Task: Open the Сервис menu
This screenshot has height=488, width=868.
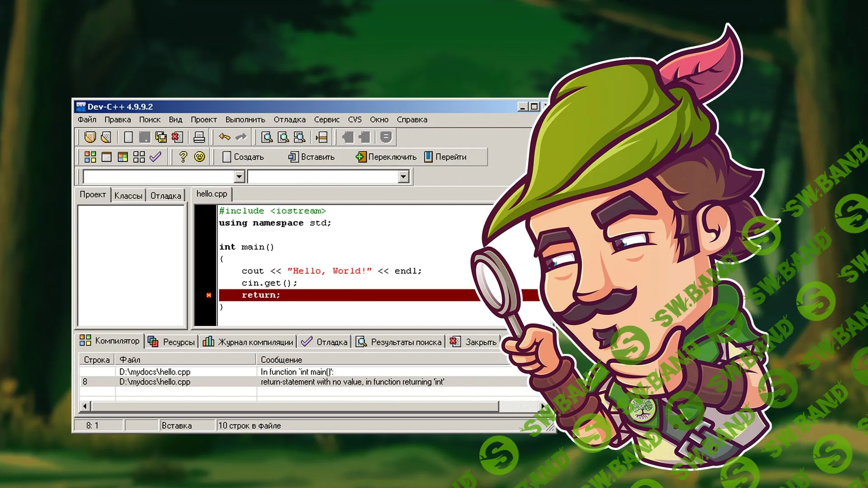Action: pos(326,120)
